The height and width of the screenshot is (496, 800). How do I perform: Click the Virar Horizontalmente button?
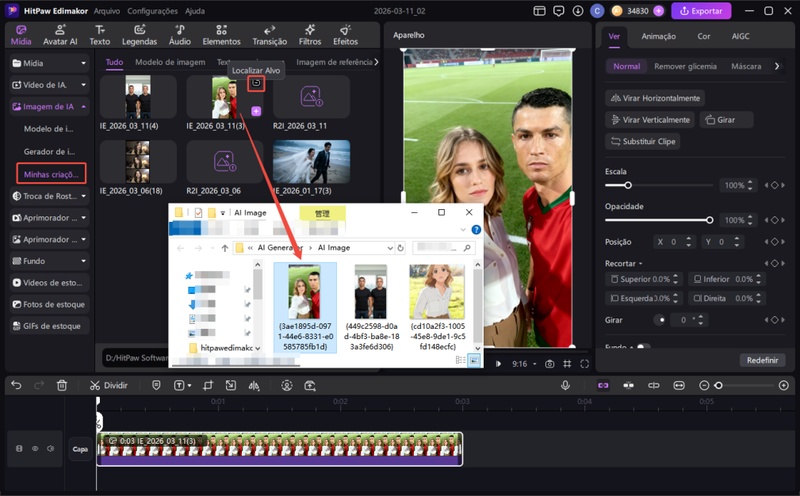coord(655,98)
